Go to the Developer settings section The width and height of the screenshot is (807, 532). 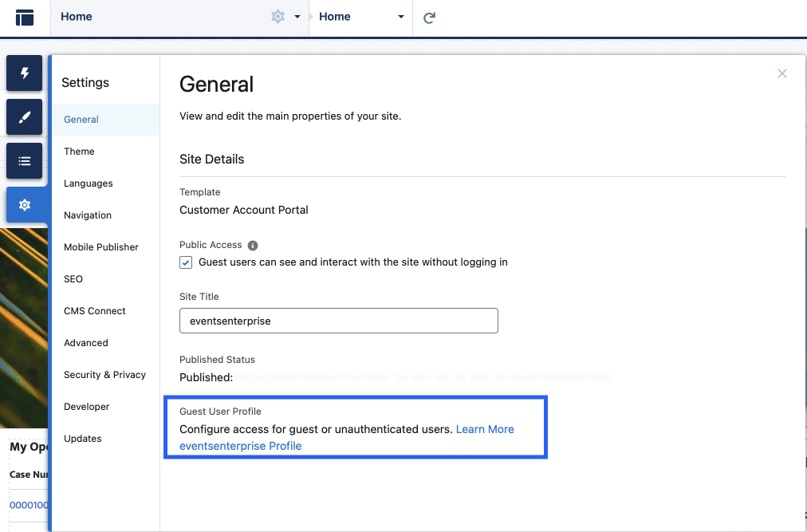86,407
